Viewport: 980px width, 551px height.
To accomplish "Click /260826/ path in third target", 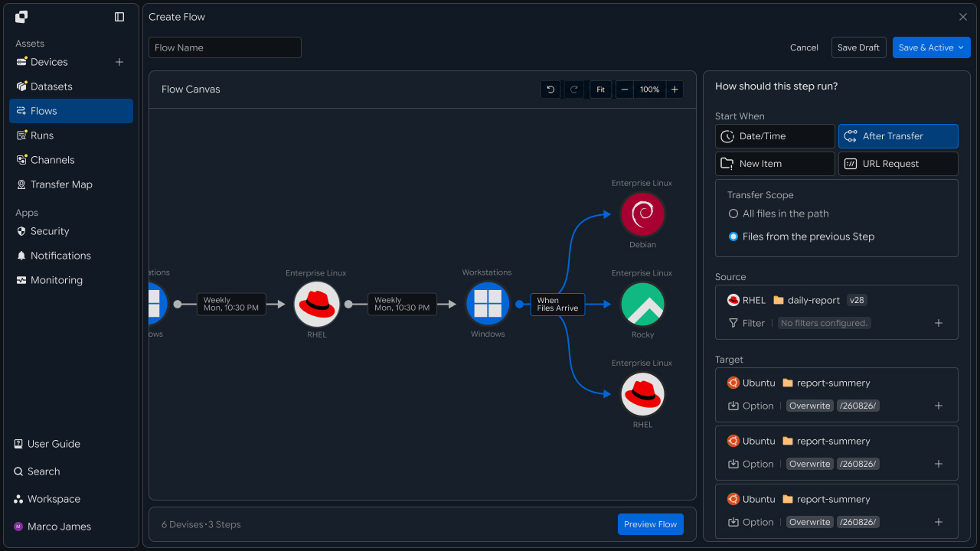I will point(858,522).
